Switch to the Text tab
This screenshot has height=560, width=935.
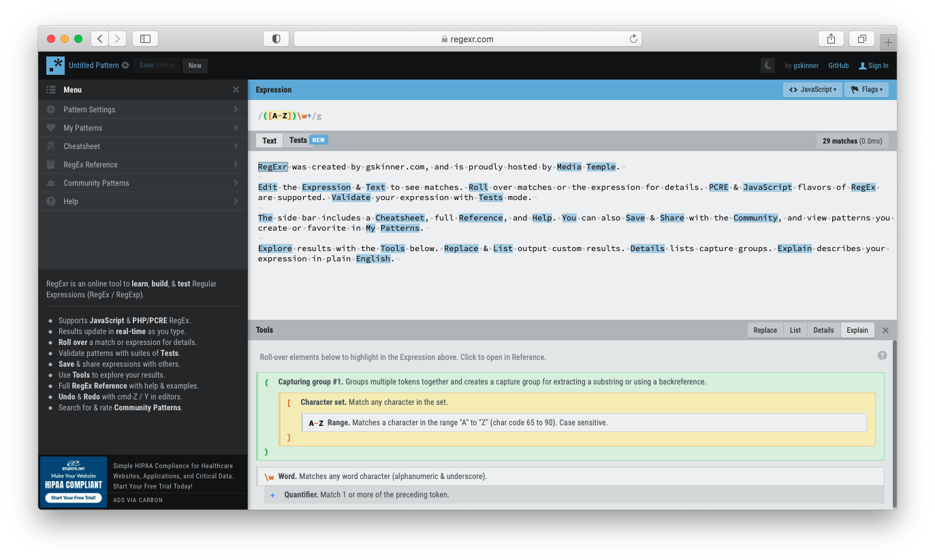pos(270,141)
